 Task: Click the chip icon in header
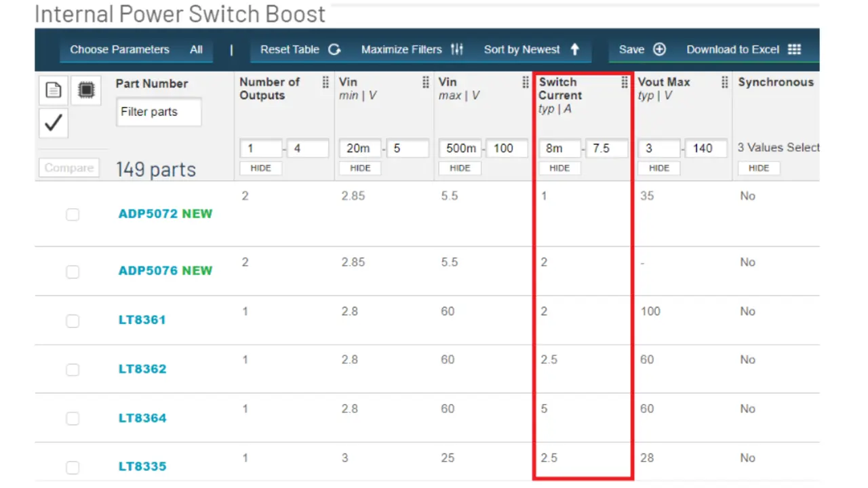pos(86,90)
